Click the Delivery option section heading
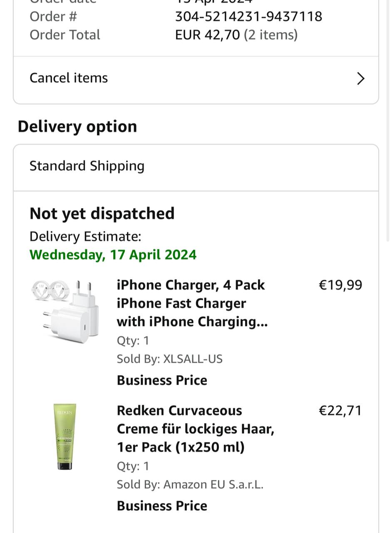The image size is (392, 533). (77, 127)
